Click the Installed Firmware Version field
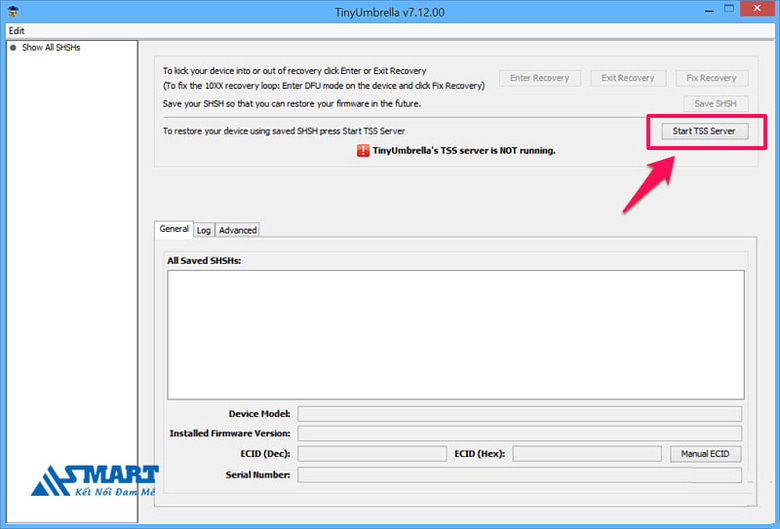 point(519,434)
